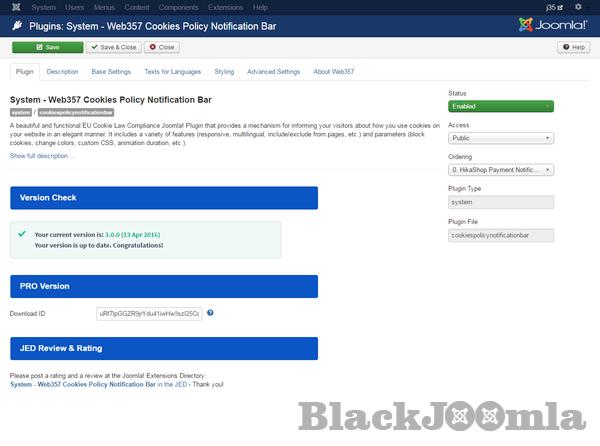600x446 pixels.
Task: Click the Show full description link
Action: (42, 156)
